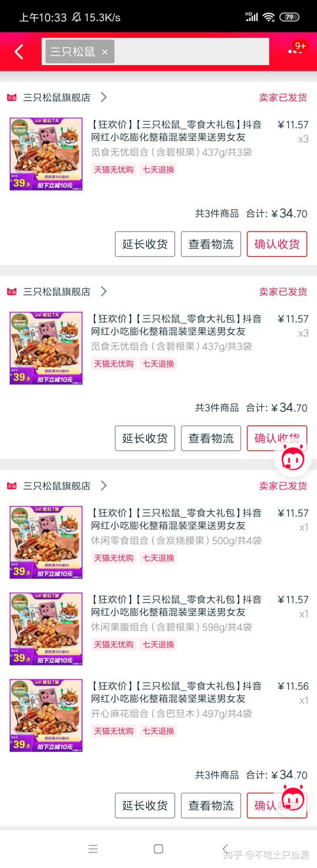The image size is (317, 868).
Task: Open the three-dots more menu with 9+ badge
Action: tap(295, 51)
